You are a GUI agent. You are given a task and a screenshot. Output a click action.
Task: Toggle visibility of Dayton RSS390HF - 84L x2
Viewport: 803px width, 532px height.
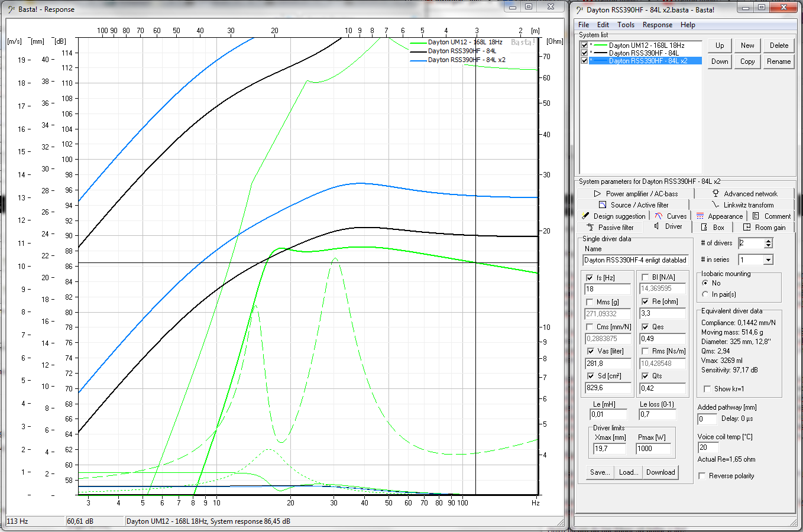point(584,60)
